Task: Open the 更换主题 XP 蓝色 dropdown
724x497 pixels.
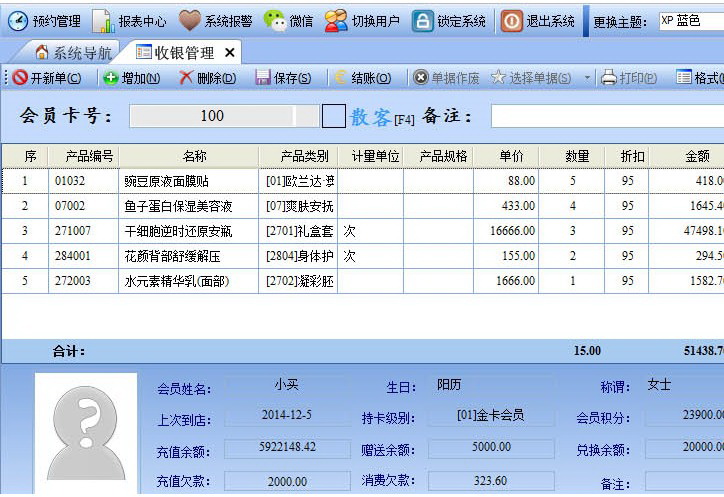Action: (692, 21)
